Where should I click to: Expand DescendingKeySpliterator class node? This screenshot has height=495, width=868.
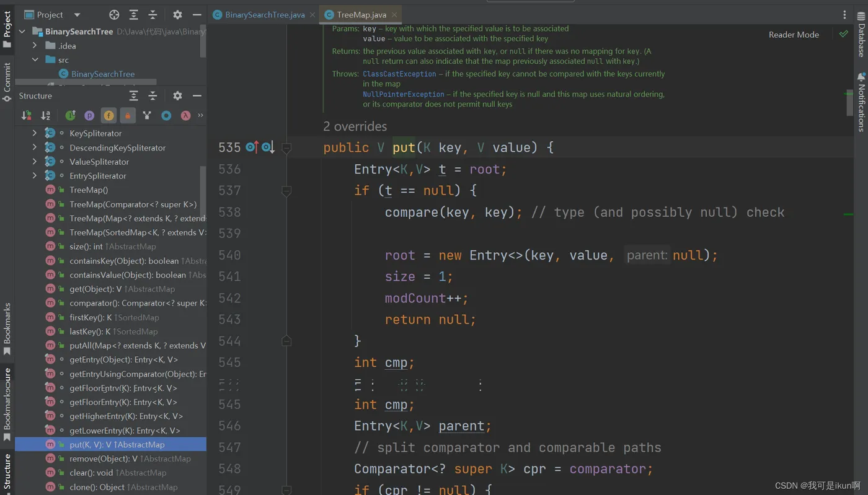point(35,147)
